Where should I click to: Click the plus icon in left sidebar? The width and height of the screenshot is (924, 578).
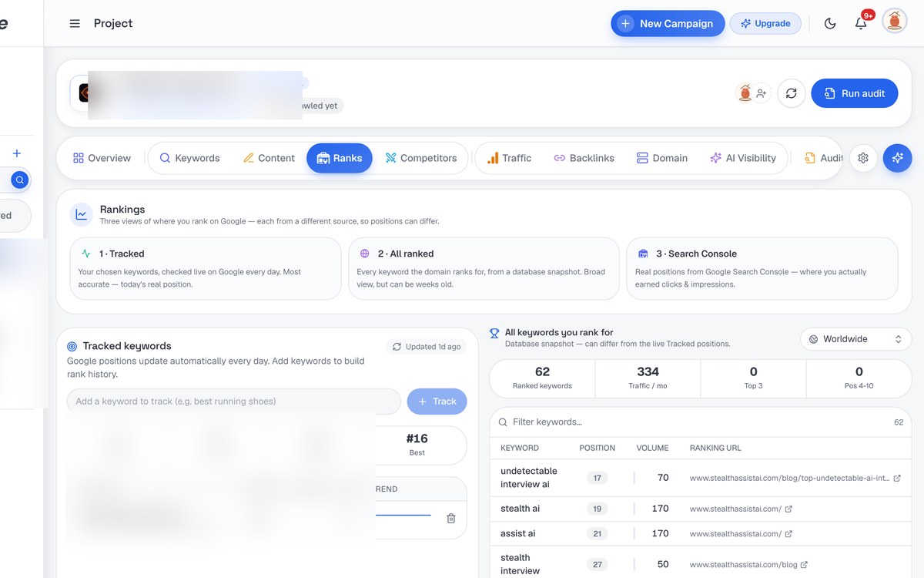[17, 153]
